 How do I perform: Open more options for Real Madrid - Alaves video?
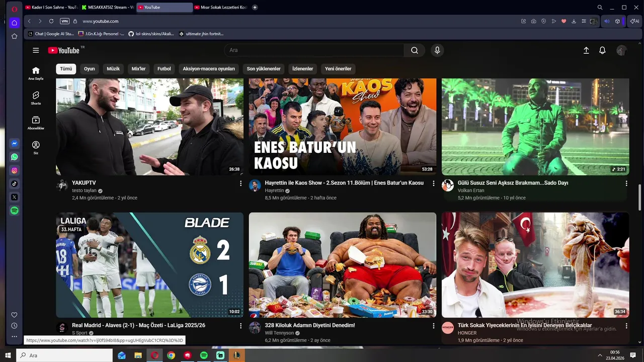[240, 326]
